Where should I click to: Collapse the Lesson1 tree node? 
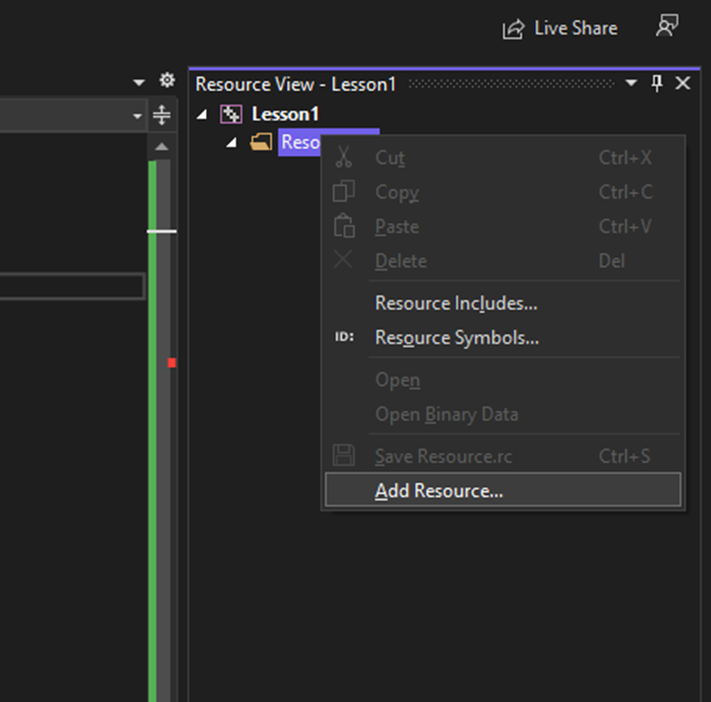click(203, 114)
